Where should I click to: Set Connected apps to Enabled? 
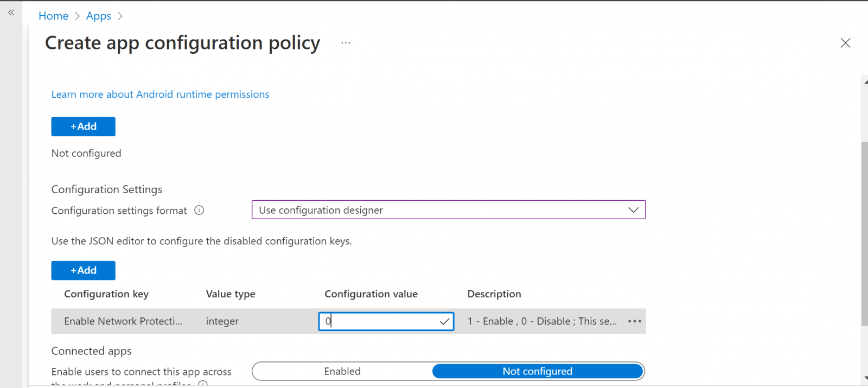[x=342, y=371]
